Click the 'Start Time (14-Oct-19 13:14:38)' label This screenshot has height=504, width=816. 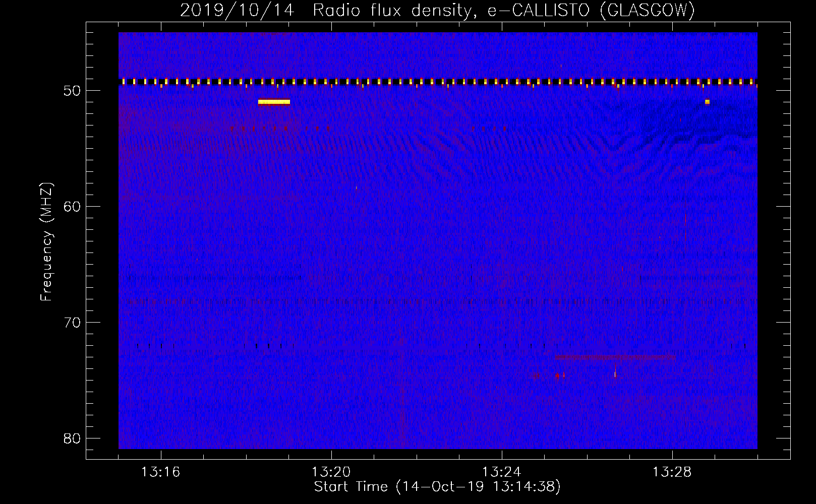437,487
